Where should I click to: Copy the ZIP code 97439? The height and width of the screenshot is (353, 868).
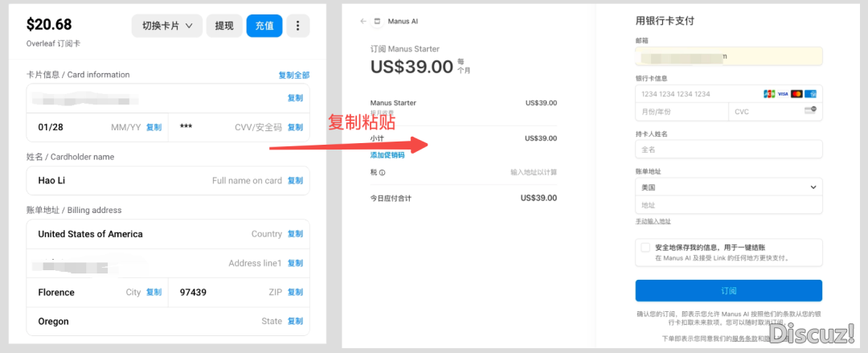pos(295,292)
